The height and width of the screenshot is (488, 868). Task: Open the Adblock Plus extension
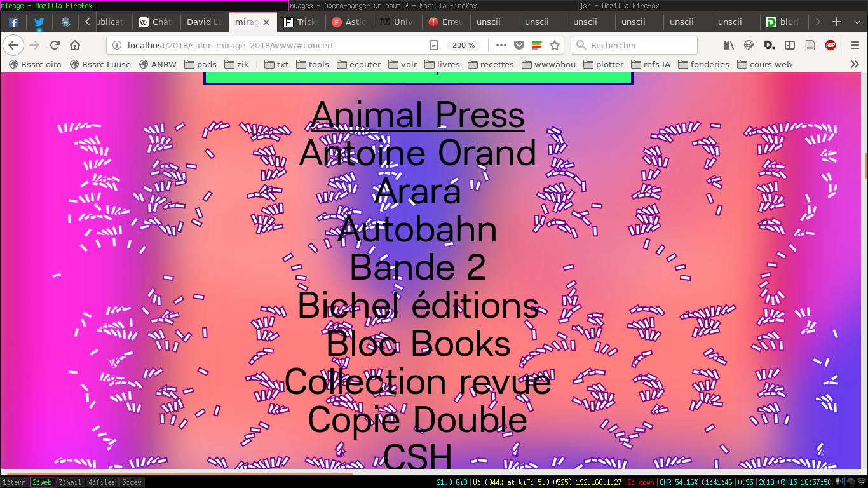830,45
